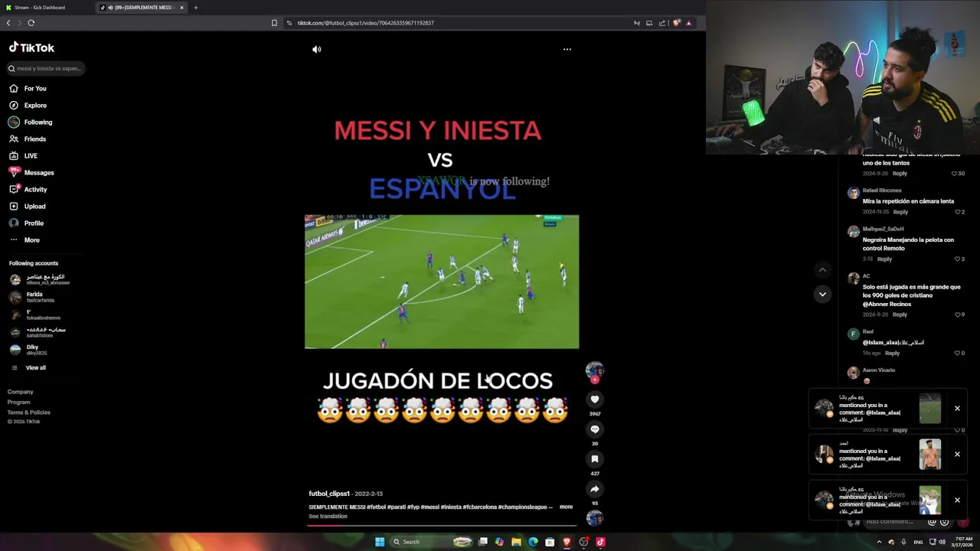Reply to AC's comment
Viewport: 980px width, 551px height.
click(900, 315)
